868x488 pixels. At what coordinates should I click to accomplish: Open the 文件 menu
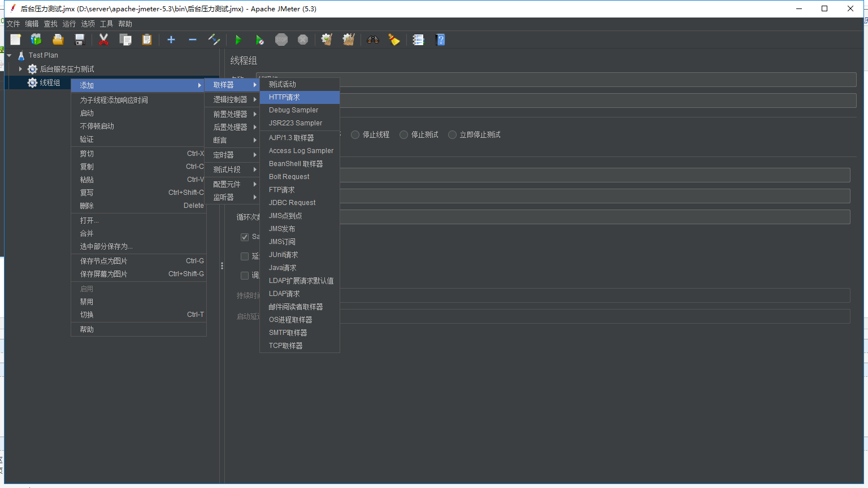[13, 24]
